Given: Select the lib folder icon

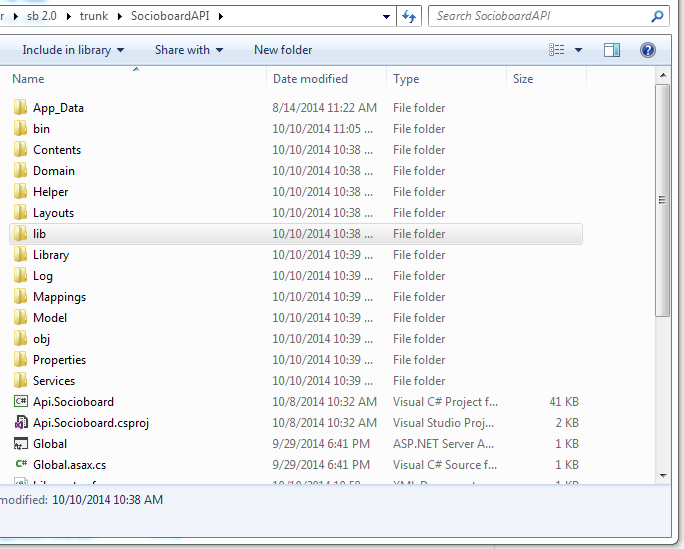Looking at the screenshot, I should point(20,233).
